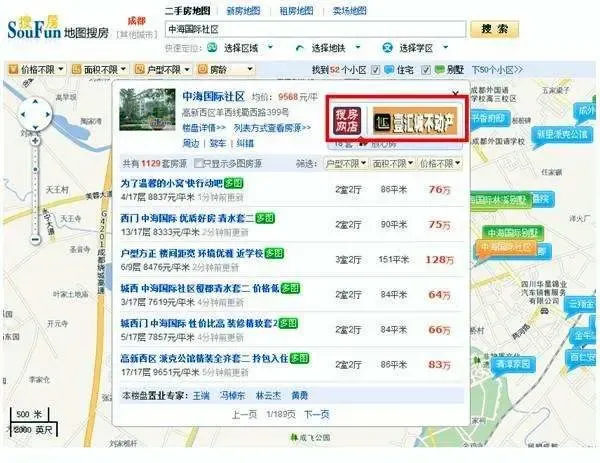The image size is (600, 463).
Task: Zoom out with the minus button
Action: coord(35,240)
